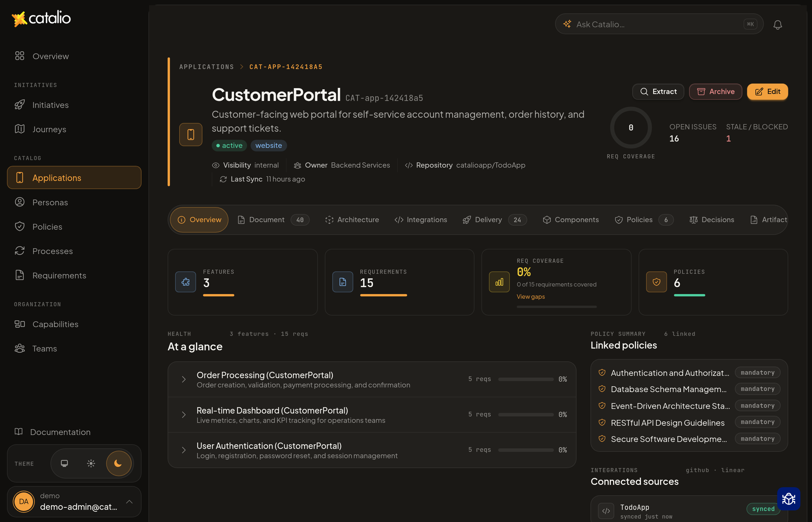Switch to the Artifact tab
Viewport: 812px width, 522px height.
[x=768, y=220]
